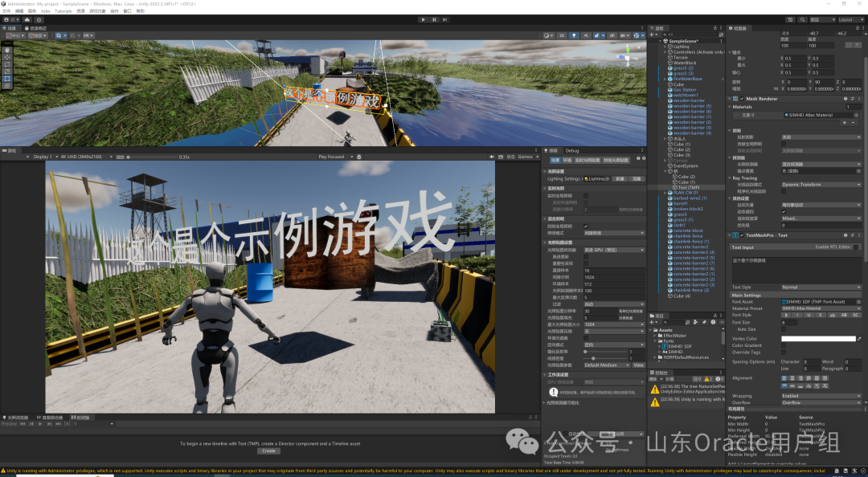Set text alignment to center

coord(792,378)
